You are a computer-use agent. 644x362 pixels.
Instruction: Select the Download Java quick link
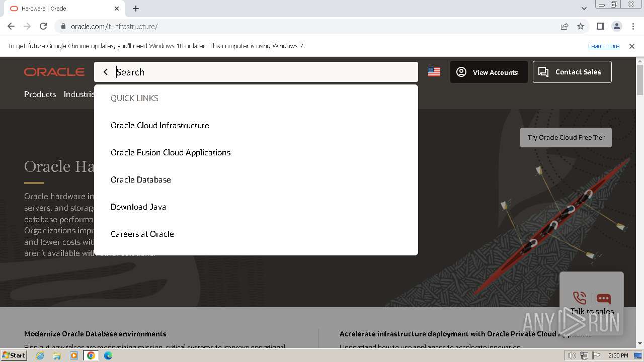[x=138, y=207]
